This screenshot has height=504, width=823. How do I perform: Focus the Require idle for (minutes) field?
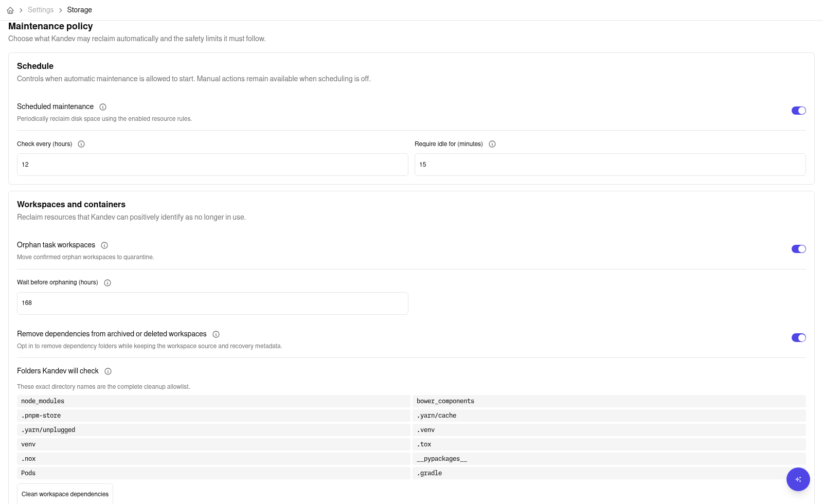click(x=610, y=165)
